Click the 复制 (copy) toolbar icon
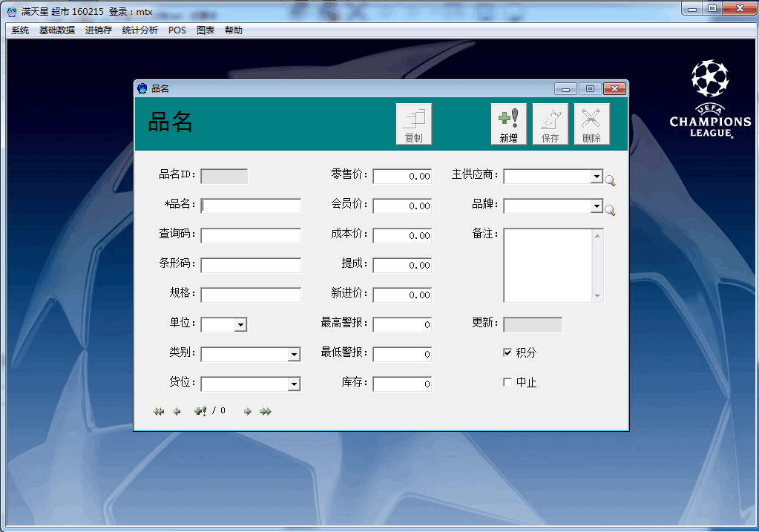759x532 pixels. point(413,124)
